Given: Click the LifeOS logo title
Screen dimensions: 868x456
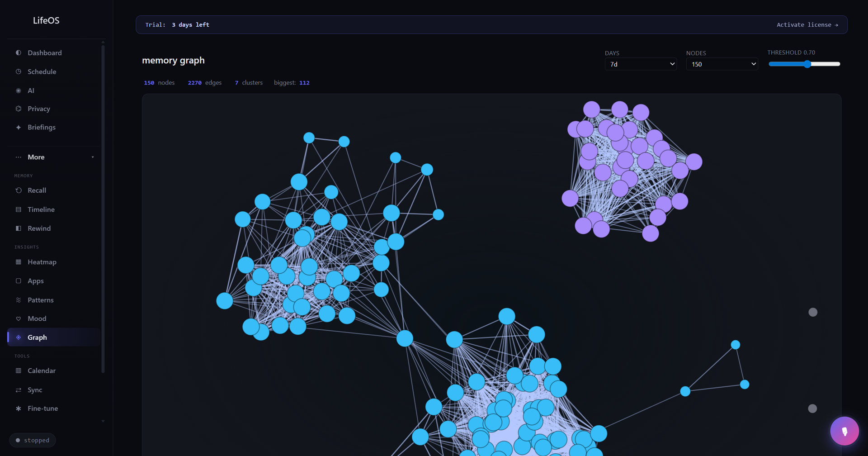Looking at the screenshot, I should 46,20.
